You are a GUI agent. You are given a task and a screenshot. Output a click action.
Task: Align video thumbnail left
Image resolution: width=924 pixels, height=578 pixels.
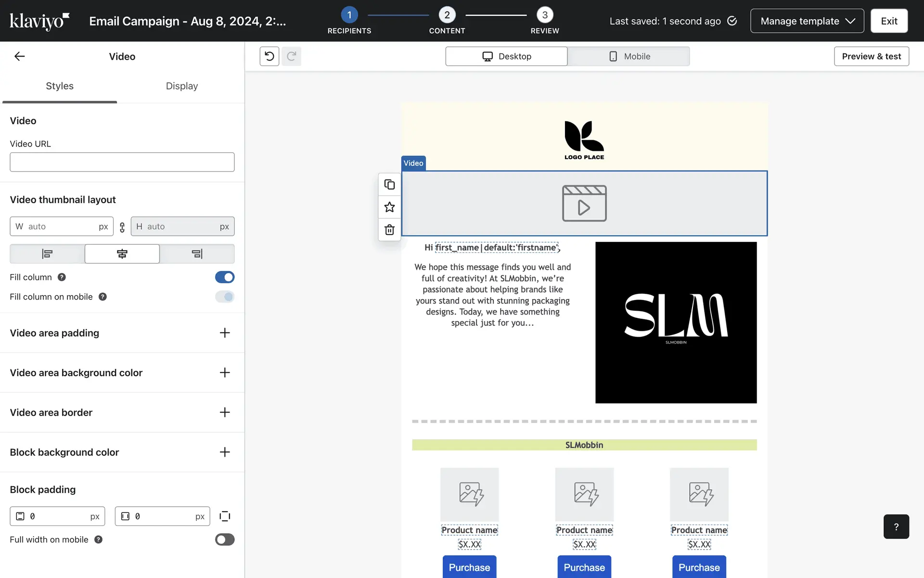point(47,254)
